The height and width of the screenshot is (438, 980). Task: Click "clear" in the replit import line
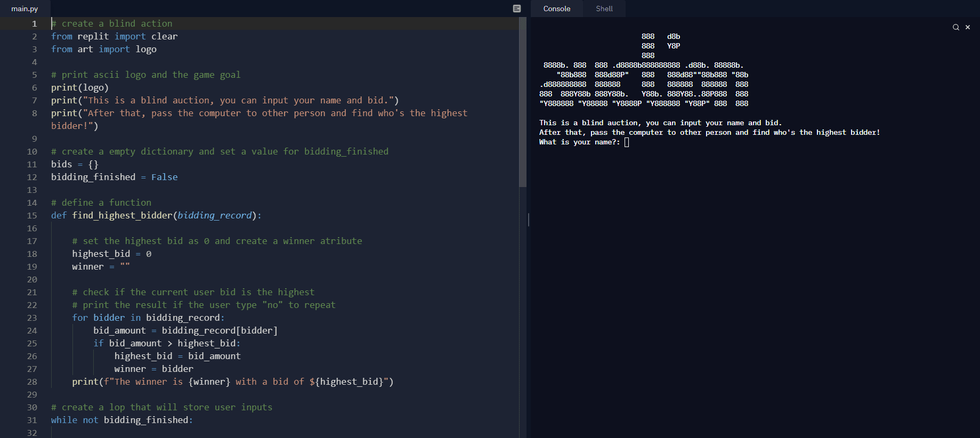[x=164, y=37]
